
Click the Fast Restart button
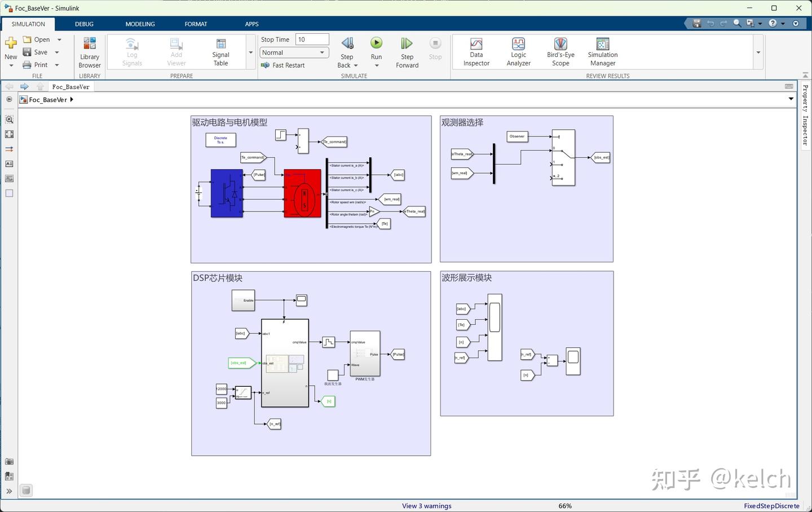pyautogui.click(x=283, y=65)
